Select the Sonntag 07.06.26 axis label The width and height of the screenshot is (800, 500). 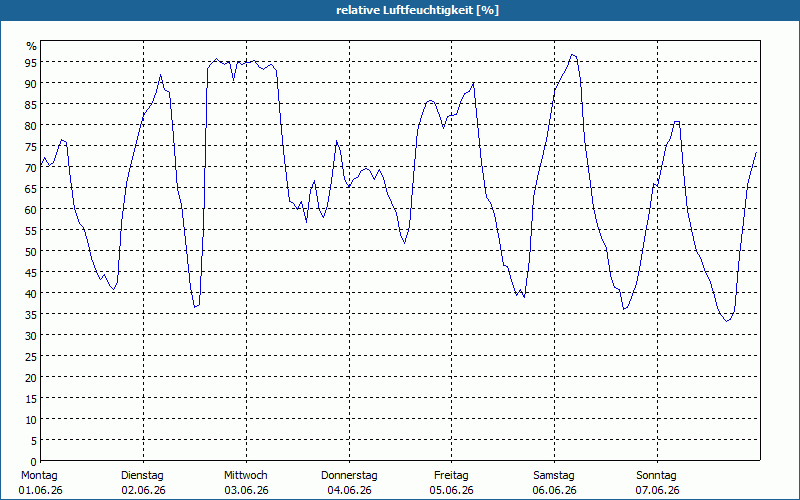pos(657,483)
